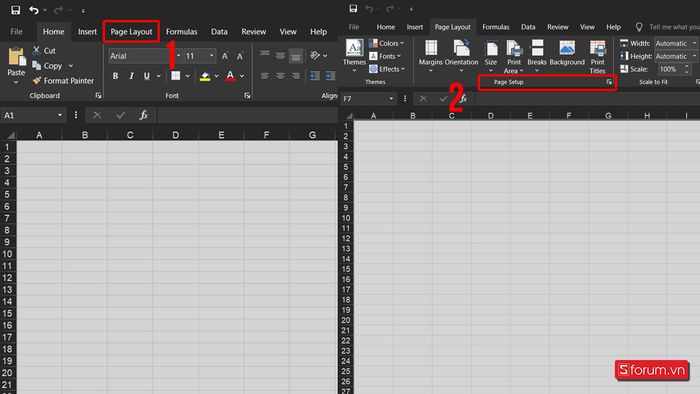Image resolution: width=700 pixels, height=394 pixels.
Task: Open Clipboard dialog launcher
Action: point(98,95)
